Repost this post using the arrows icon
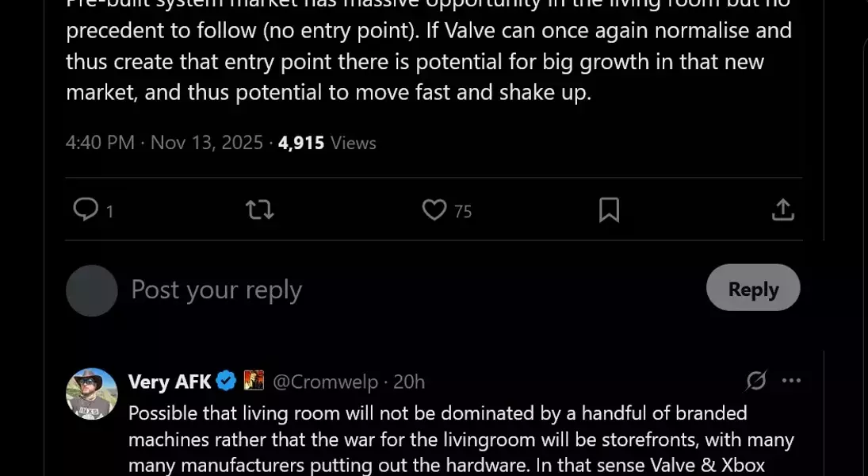Image resolution: width=868 pixels, height=476 pixels. 260,209
